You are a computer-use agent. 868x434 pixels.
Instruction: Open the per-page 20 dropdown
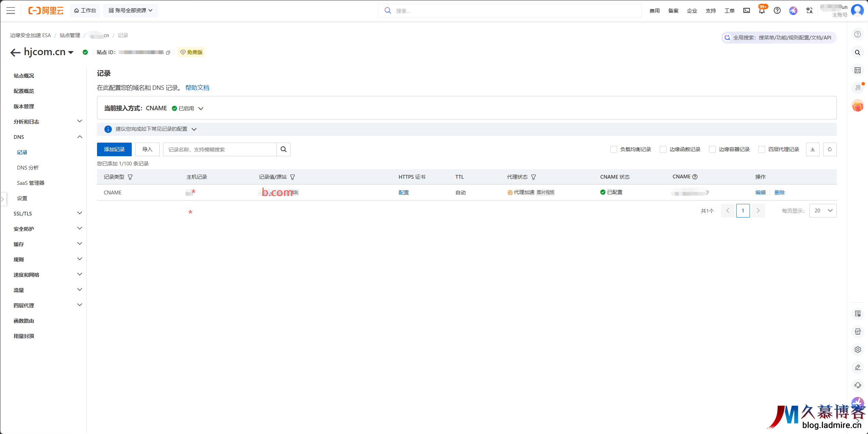click(823, 211)
